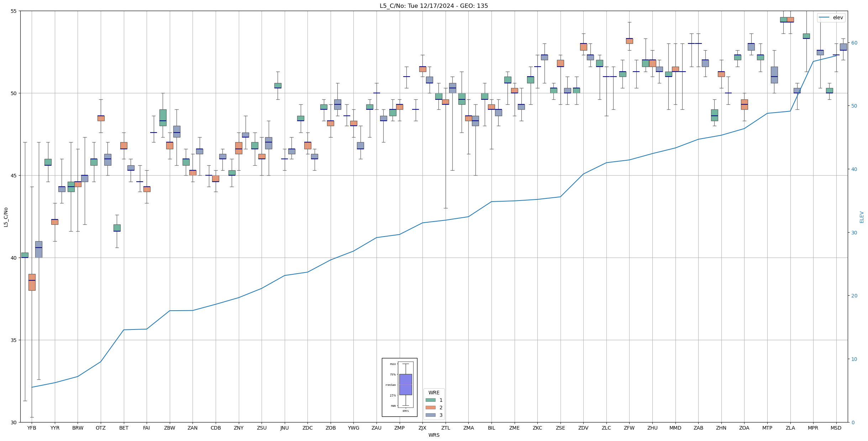Click the orange WRE 2 legend swatch

click(430, 408)
